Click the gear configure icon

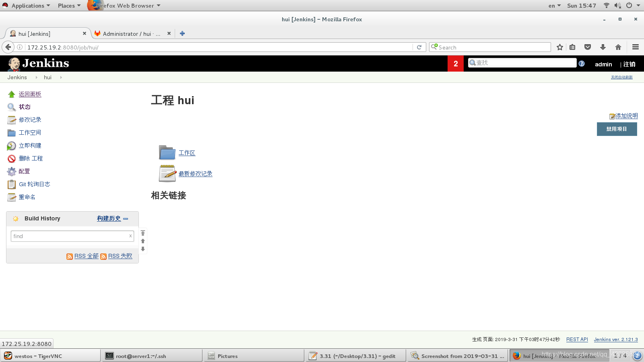pos(11,171)
